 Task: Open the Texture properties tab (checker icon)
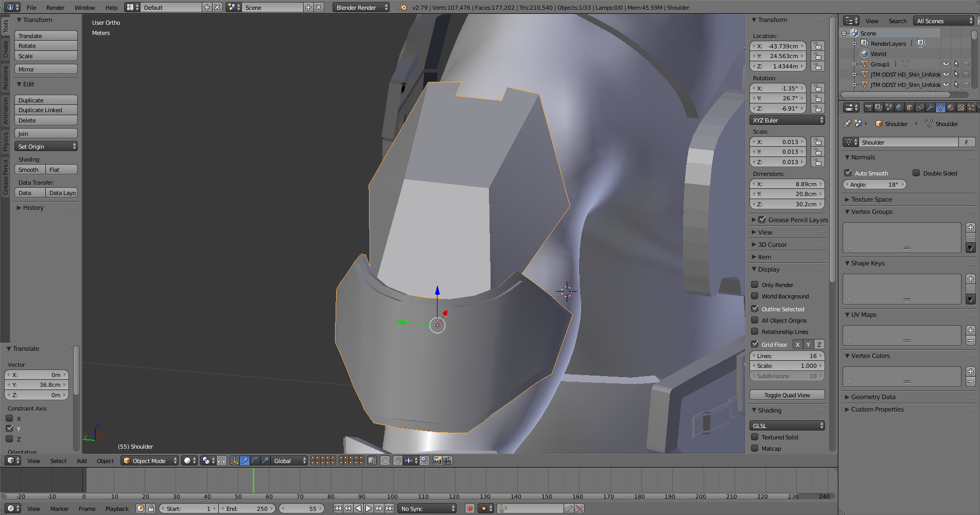(x=961, y=108)
